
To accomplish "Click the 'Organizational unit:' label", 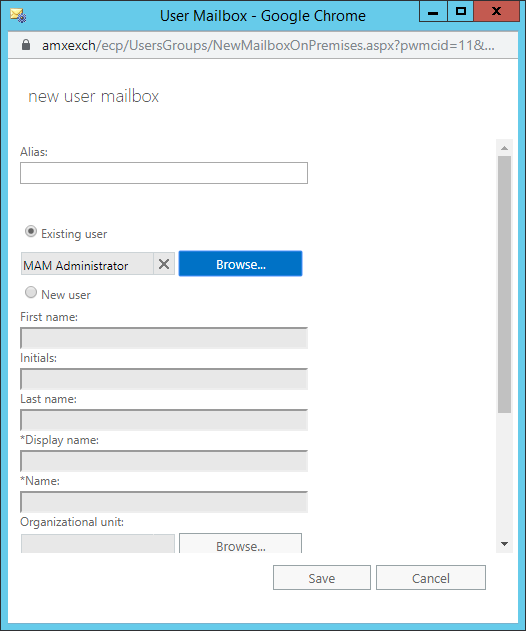I will [x=72, y=522].
